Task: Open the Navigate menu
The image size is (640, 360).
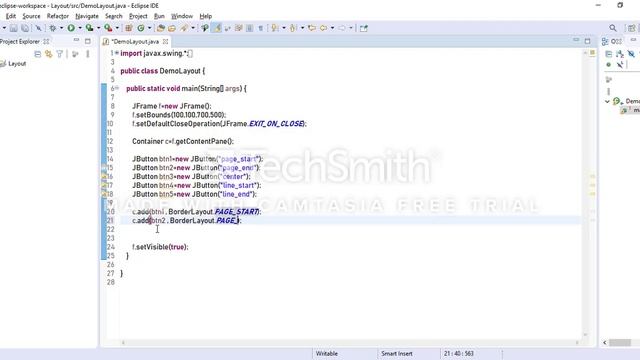Action: tap(87, 16)
